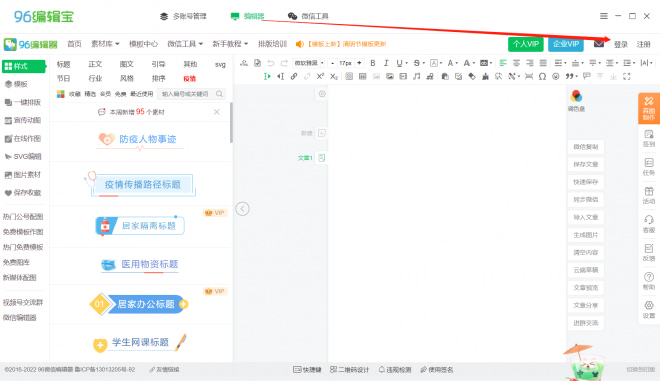Image resolution: width=660 pixels, height=381 pixels.
Task: Toggle subscript X₂ formatting
Action: pyautogui.click(x=334, y=76)
